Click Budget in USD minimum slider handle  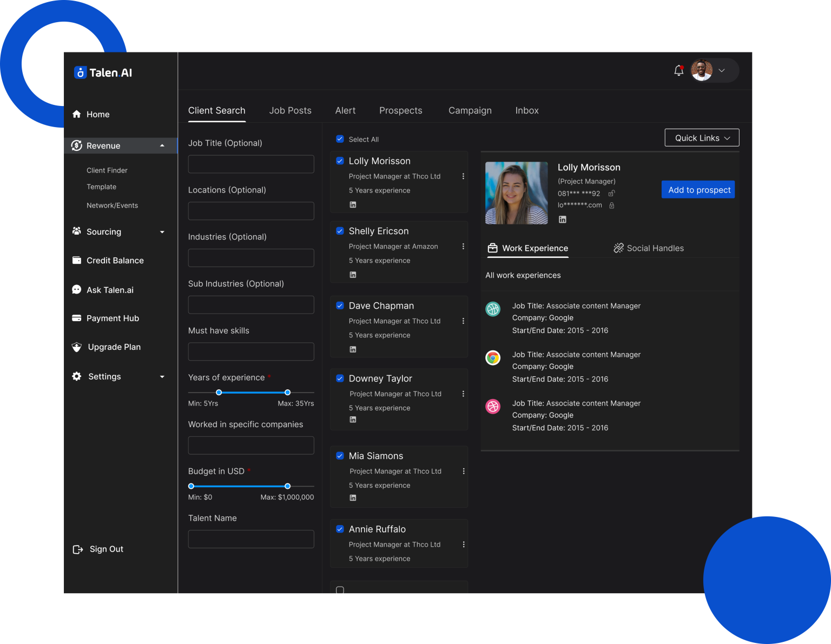click(x=191, y=486)
